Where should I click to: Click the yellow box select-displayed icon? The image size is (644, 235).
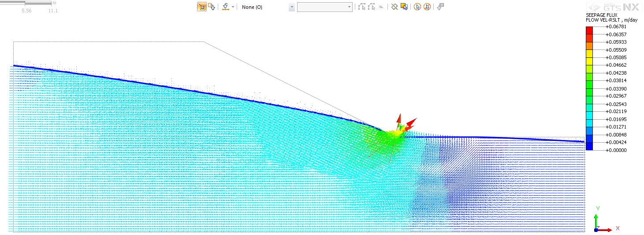click(x=404, y=7)
